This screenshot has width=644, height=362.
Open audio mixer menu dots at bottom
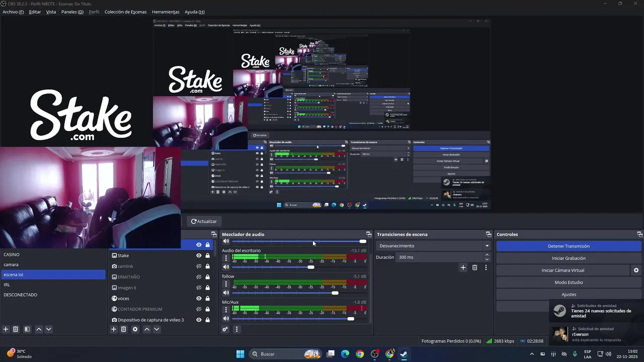[x=236, y=329]
